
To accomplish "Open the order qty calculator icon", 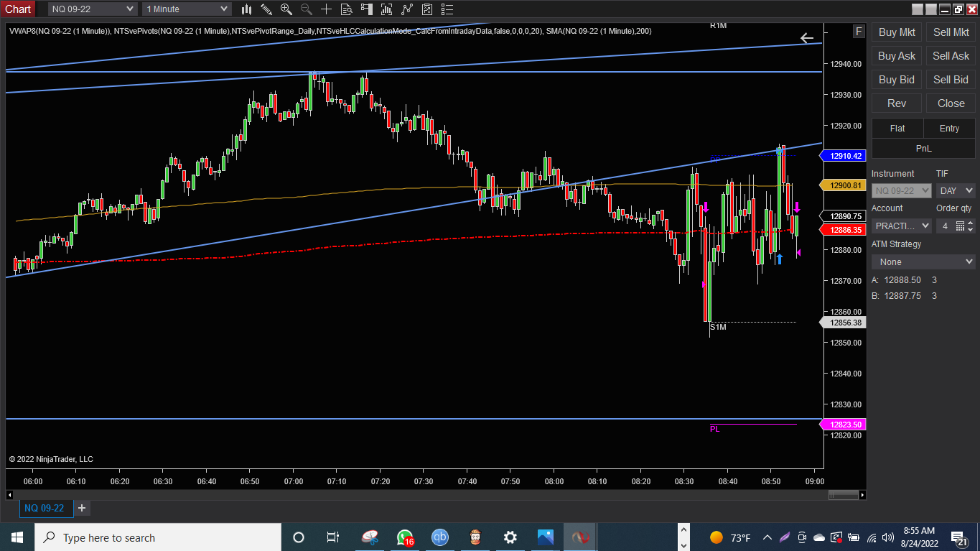I will coord(961,226).
